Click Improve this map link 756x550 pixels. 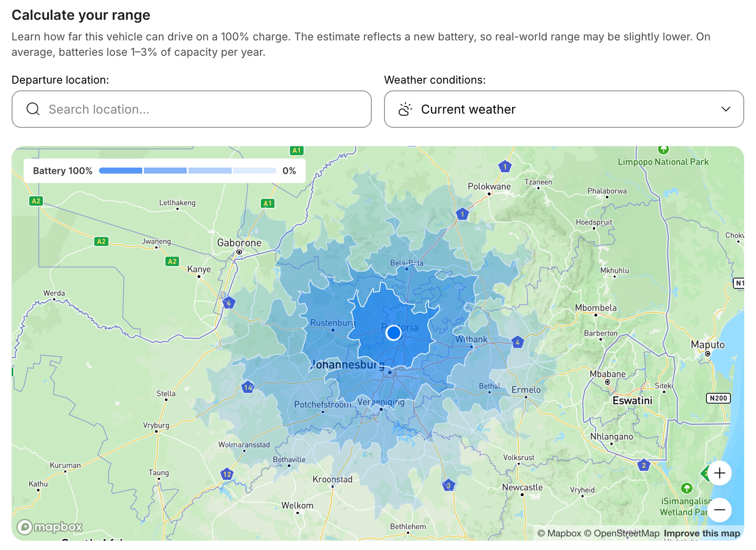pos(702,533)
